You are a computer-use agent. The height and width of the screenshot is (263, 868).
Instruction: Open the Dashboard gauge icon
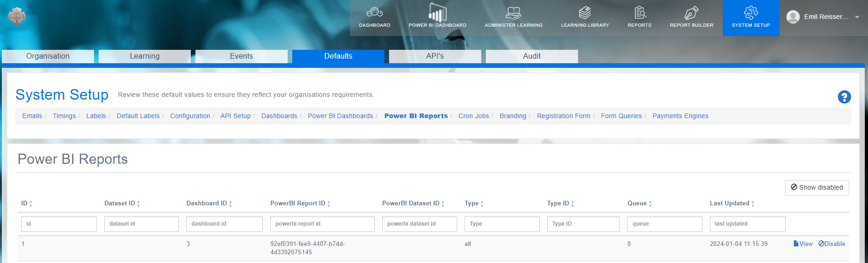point(374,12)
